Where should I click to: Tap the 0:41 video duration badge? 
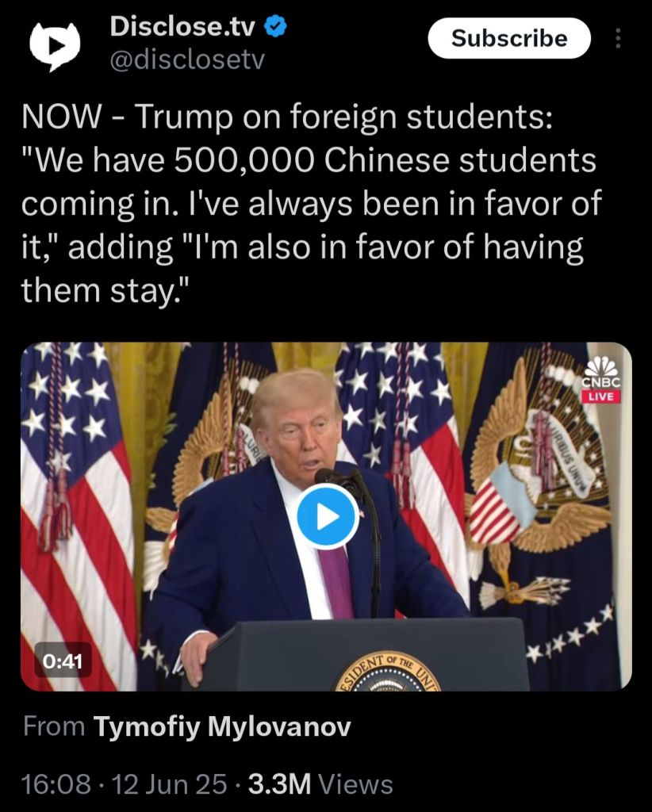(63, 661)
